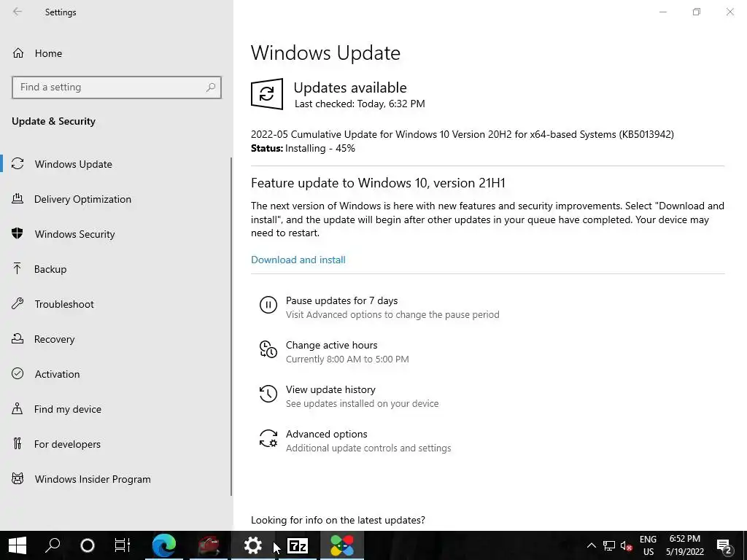
Task: Open the red app icon next to Edge
Action: click(209, 545)
